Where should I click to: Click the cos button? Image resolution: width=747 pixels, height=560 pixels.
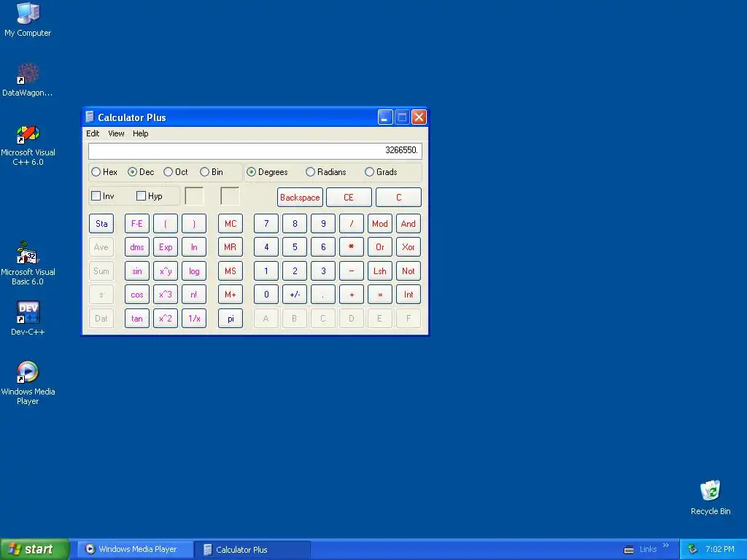point(136,295)
